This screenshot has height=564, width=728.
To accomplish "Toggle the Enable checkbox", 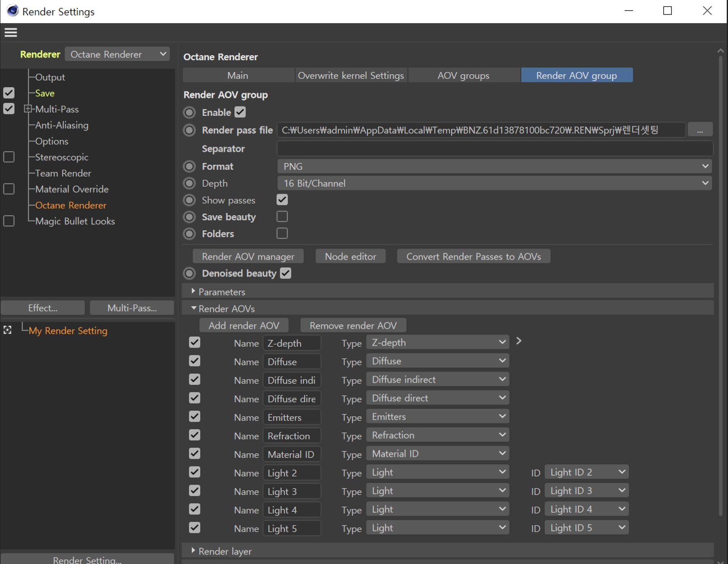I will click(240, 112).
